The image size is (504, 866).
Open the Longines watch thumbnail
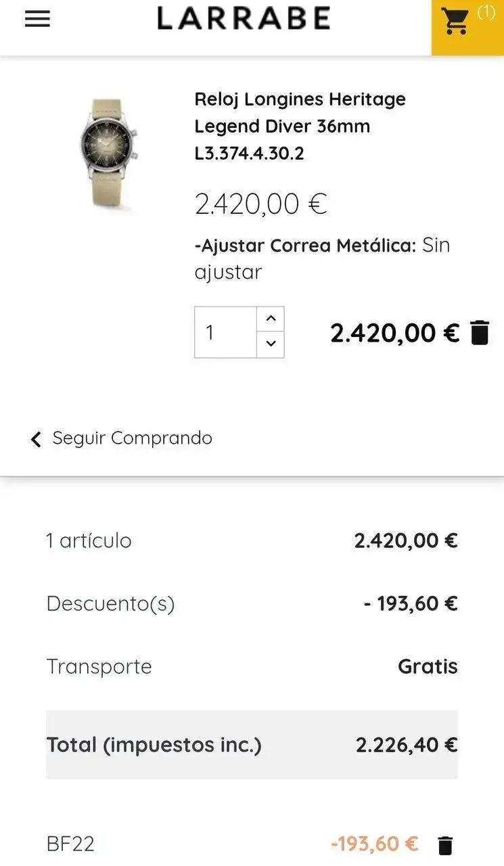point(110,153)
